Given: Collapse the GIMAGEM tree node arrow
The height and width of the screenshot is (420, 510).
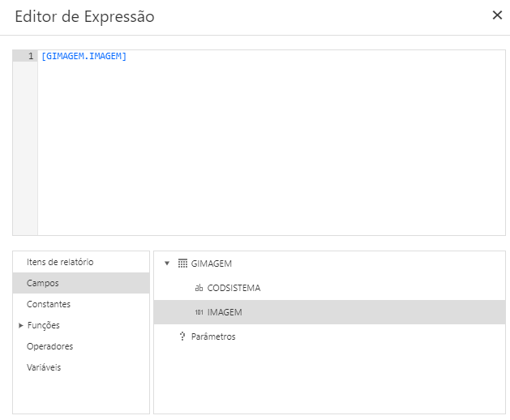Looking at the screenshot, I should coord(167,264).
